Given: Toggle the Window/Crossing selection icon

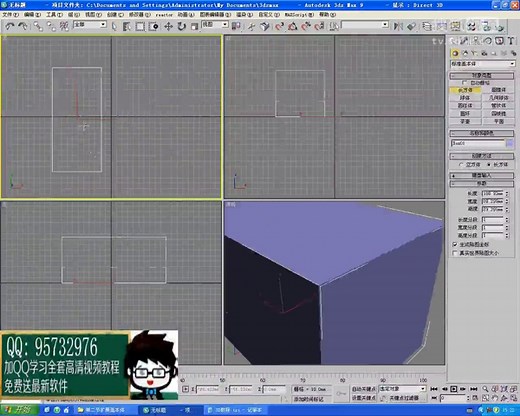Looking at the screenshot, I should [153, 26].
